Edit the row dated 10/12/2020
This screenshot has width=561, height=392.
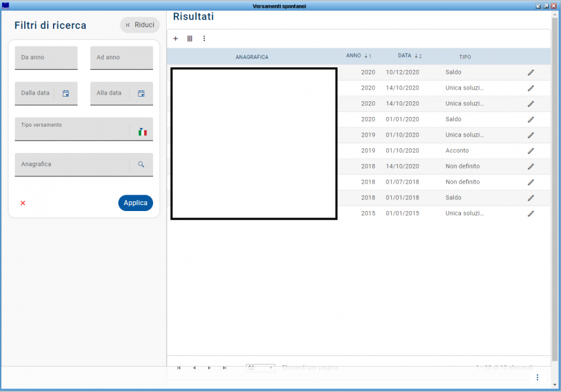tap(530, 73)
